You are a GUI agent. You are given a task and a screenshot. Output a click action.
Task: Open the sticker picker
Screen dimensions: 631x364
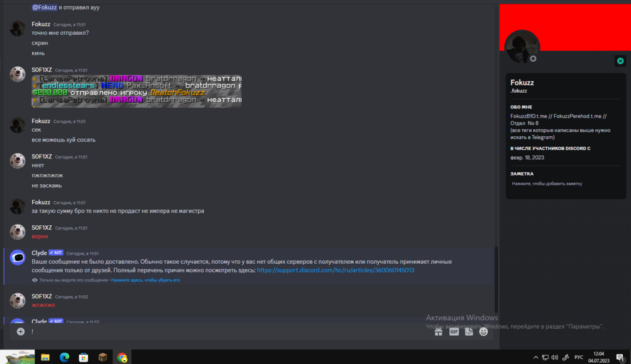(x=469, y=332)
